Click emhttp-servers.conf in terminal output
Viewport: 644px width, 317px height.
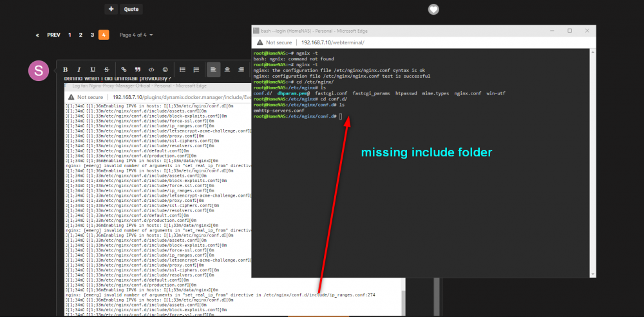pyautogui.click(x=279, y=111)
